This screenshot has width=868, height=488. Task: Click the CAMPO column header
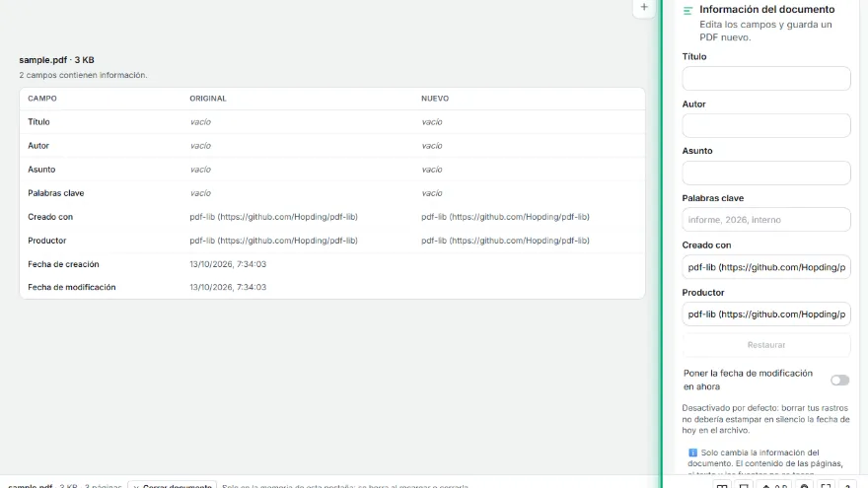tap(42, 99)
